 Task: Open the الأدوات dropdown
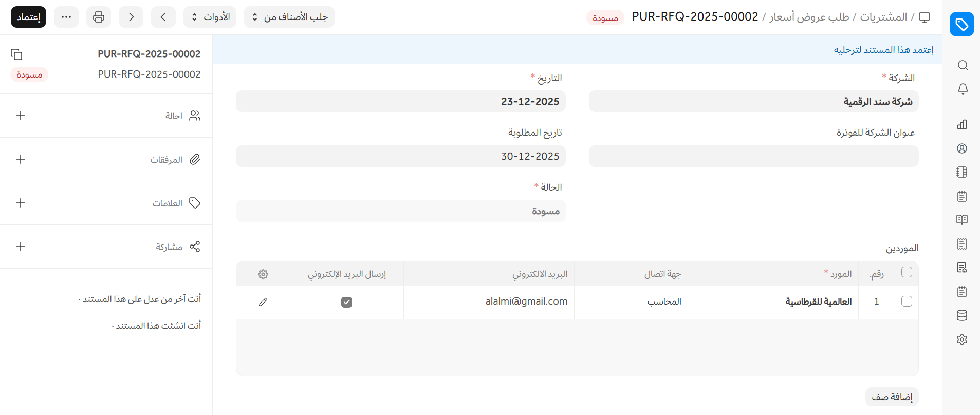[210, 17]
